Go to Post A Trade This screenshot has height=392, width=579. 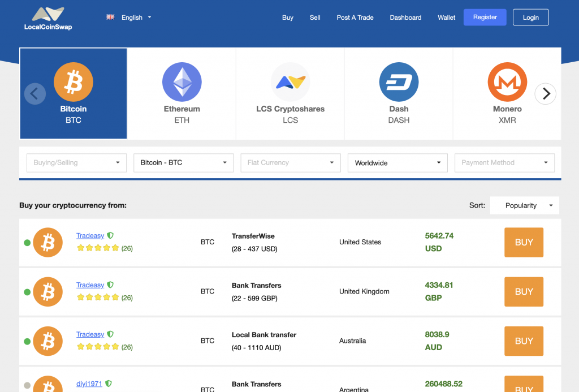(355, 18)
